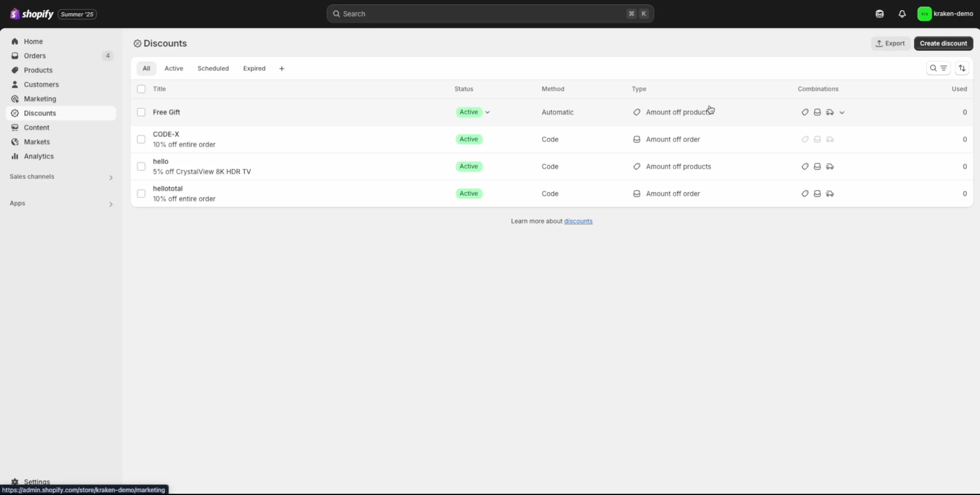The width and height of the screenshot is (980, 495).
Task: Expand the Apps section
Action: tap(111, 204)
